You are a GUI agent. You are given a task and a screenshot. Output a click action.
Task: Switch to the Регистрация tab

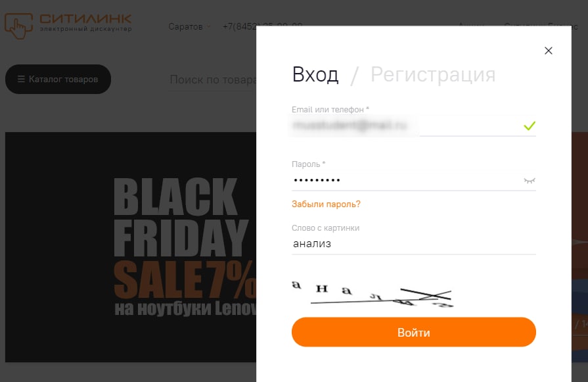[433, 74]
